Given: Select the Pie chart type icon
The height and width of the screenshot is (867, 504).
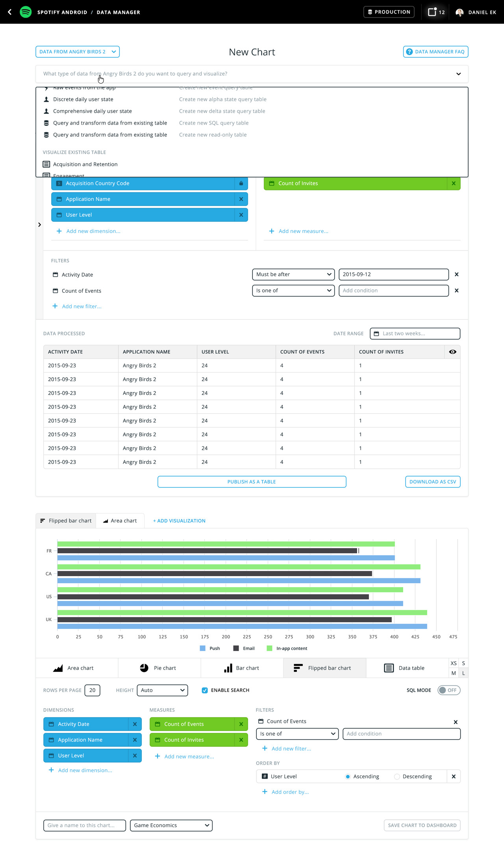Looking at the screenshot, I should coord(144,668).
